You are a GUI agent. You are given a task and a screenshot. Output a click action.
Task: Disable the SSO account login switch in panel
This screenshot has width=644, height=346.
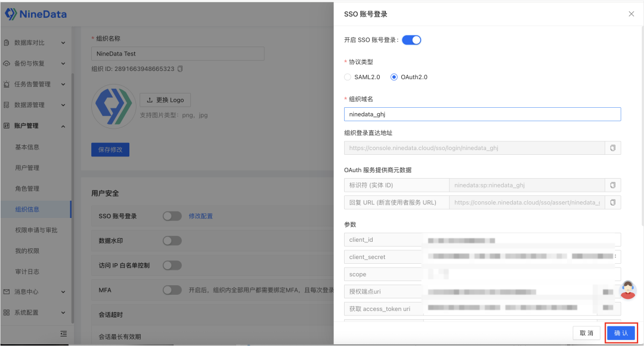[411, 40]
